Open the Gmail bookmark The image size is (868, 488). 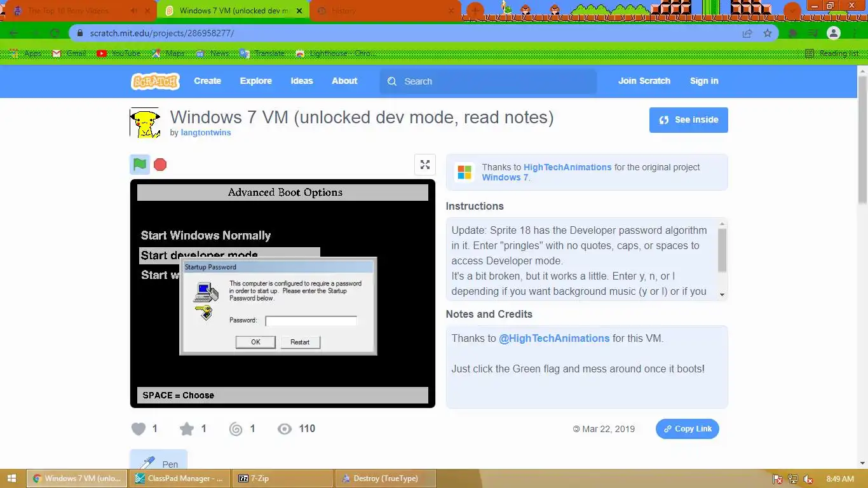click(x=69, y=53)
